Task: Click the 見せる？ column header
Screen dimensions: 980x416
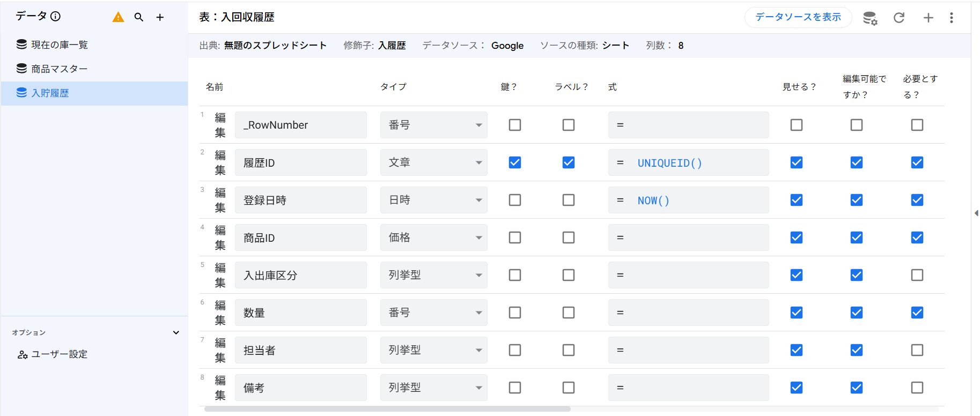Action: pyautogui.click(x=799, y=87)
